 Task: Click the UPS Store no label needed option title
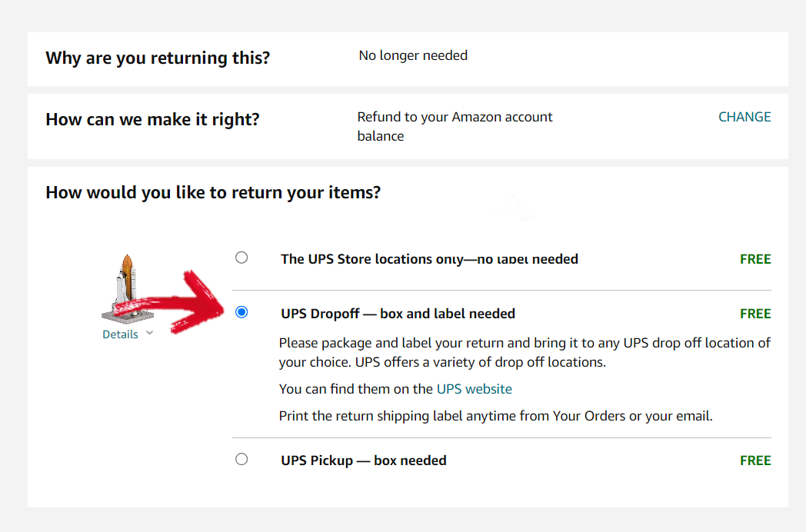click(x=429, y=259)
